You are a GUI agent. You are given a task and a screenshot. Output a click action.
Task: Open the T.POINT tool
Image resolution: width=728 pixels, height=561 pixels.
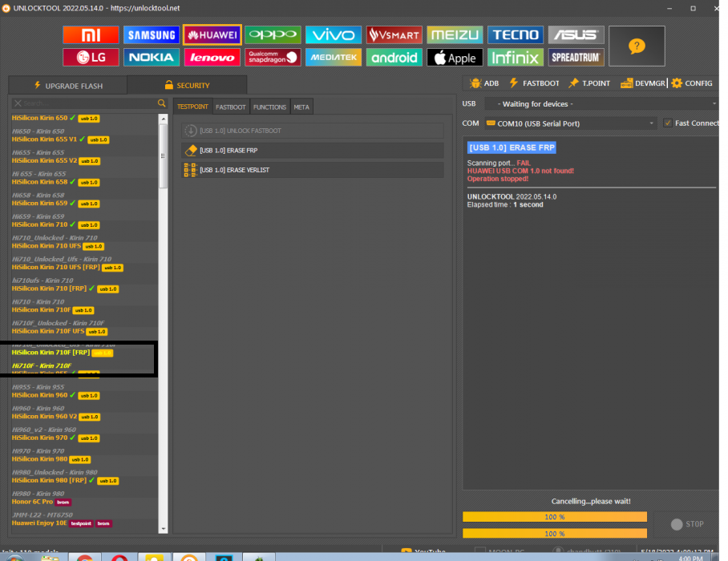[x=589, y=83]
